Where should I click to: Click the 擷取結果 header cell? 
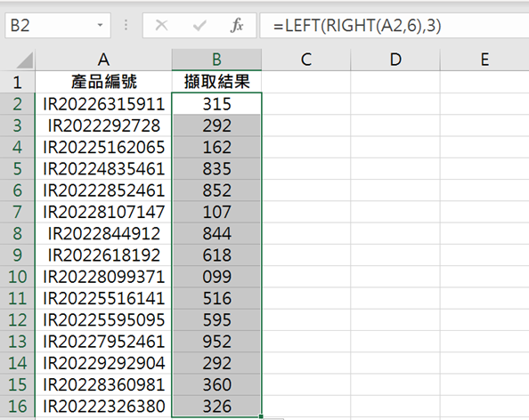pos(216,82)
